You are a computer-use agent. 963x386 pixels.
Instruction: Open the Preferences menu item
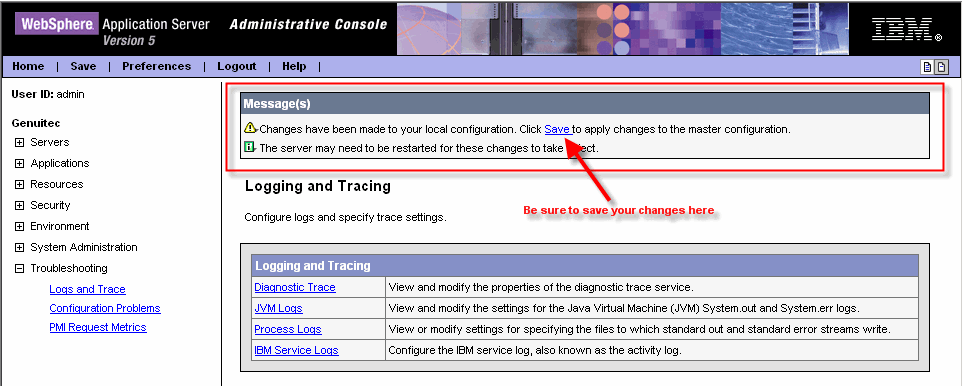click(x=157, y=66)
